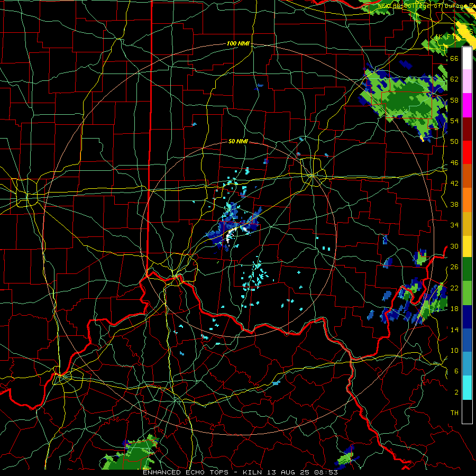Click the legend value "54"
This screenshot has height=476, width=476.
(454, 121)
